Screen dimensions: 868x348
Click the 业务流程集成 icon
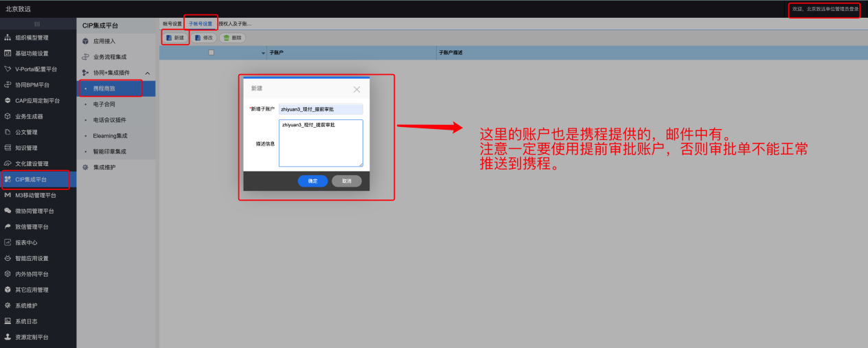click(85, 57)
